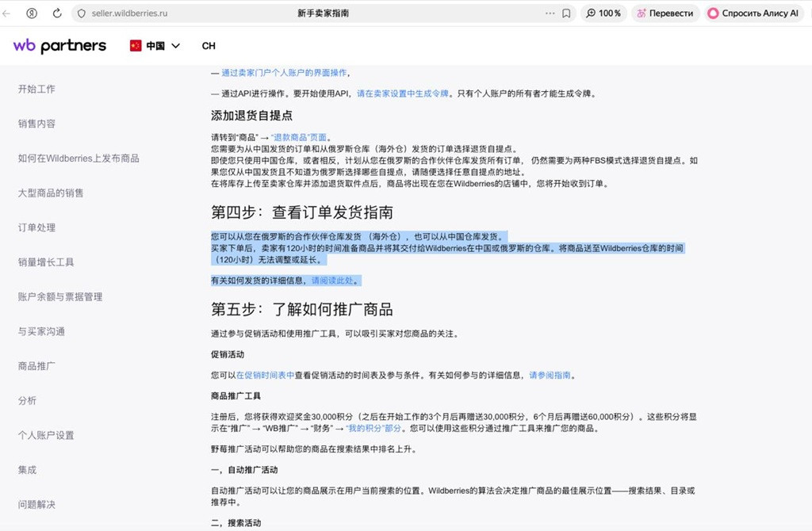Viewport: 812px width, 531px height.
Task: Open 问题解决 sidebar item
Action: (36, 505)
